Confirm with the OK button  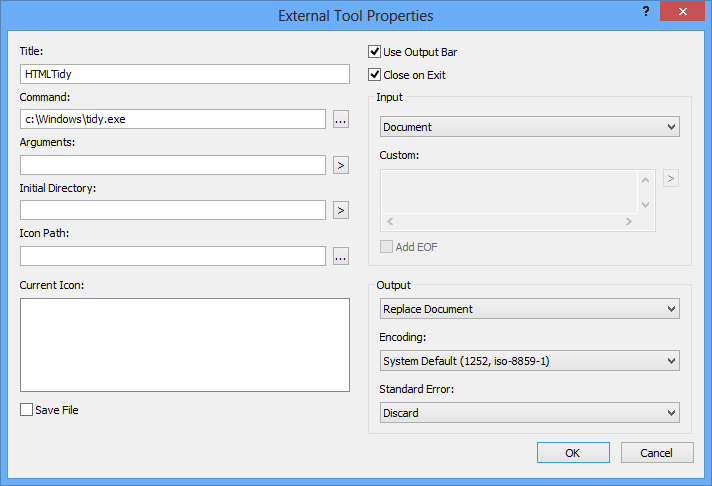573,453
